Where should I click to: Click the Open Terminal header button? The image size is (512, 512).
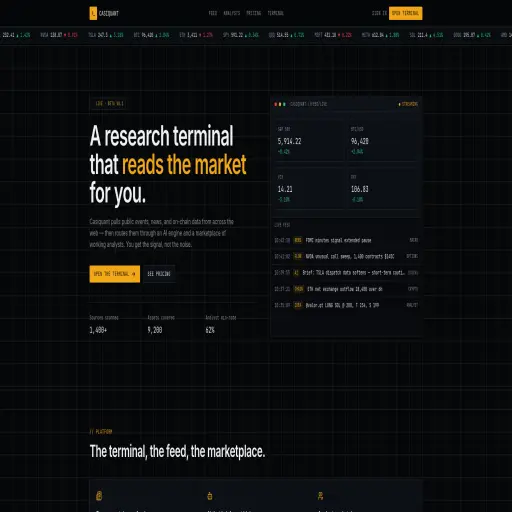(405, 13)
